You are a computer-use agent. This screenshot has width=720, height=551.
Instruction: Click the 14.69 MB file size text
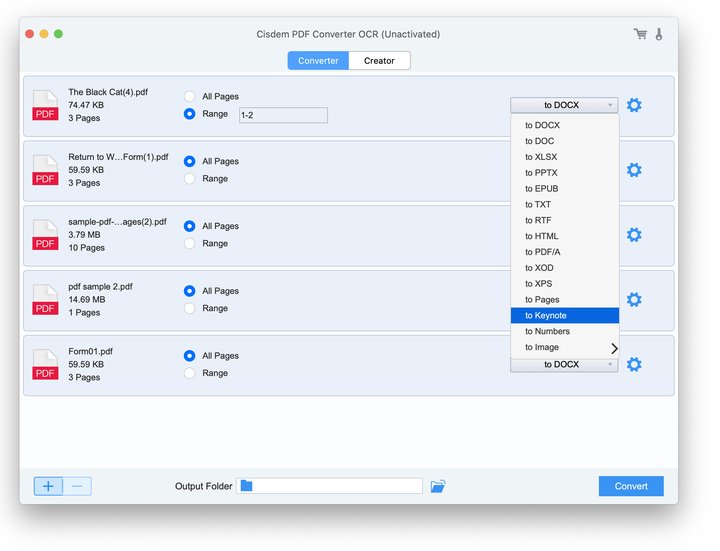tap(87, 299)
